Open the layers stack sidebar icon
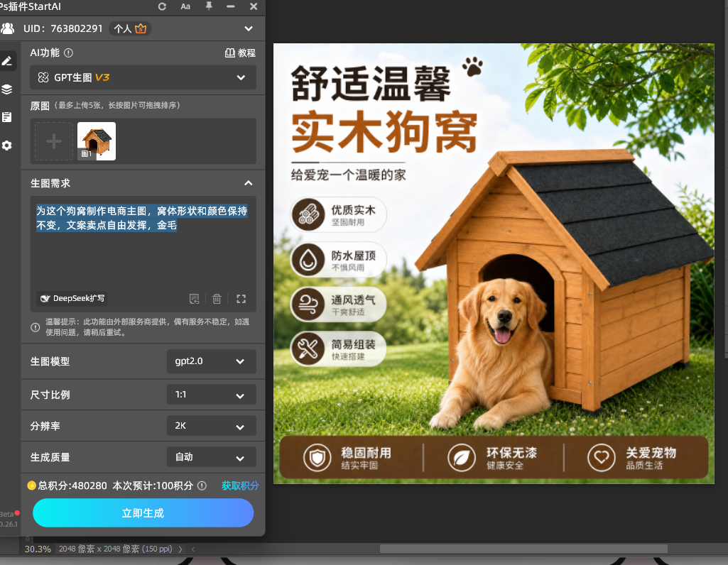 tap(7, 89)
